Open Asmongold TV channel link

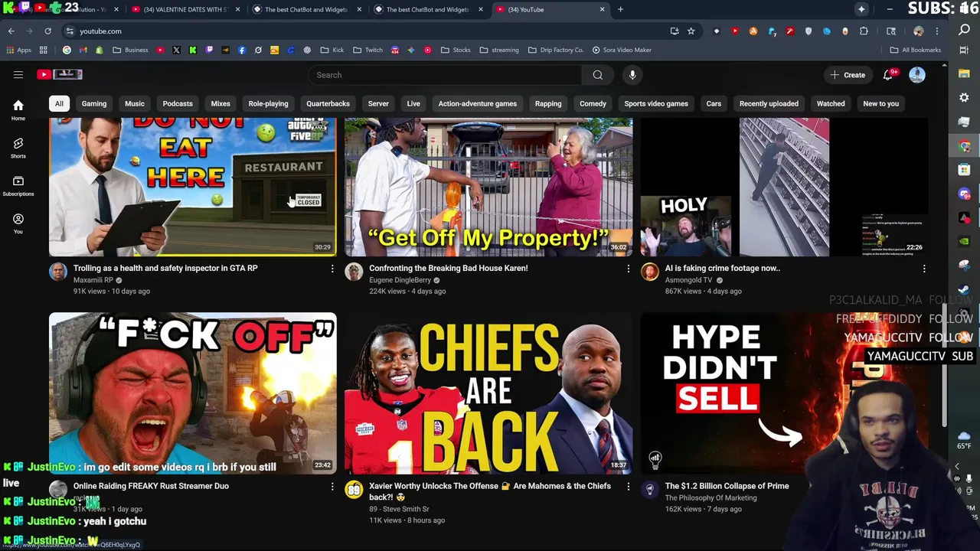[688, 280]
